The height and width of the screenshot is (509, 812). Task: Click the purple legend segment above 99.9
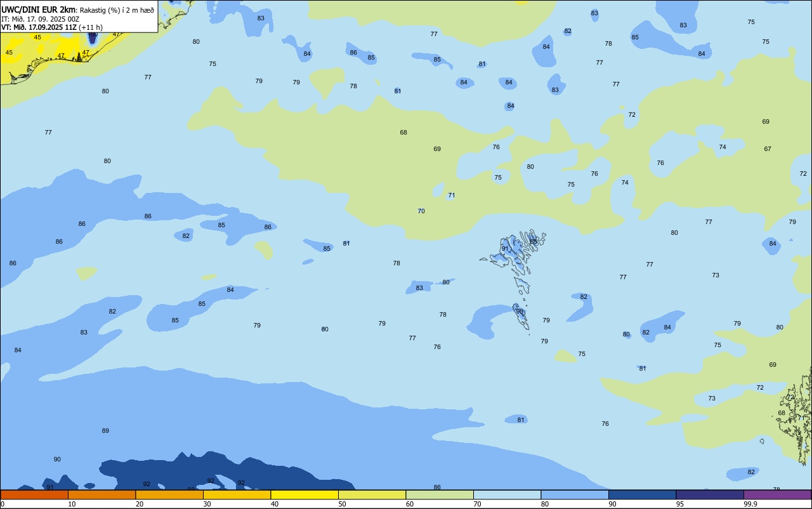[x=777, y=494]
